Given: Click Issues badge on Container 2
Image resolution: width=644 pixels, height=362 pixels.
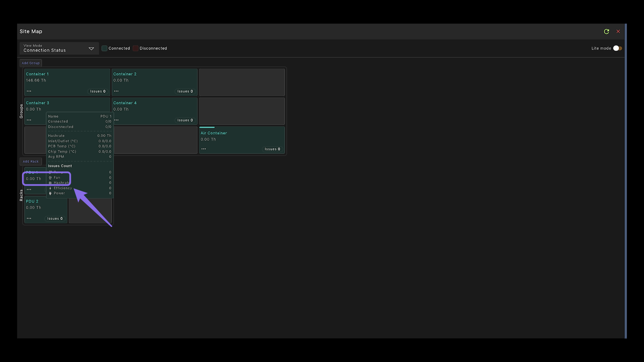Looking at the screenshot, I should tap(185, 91).
